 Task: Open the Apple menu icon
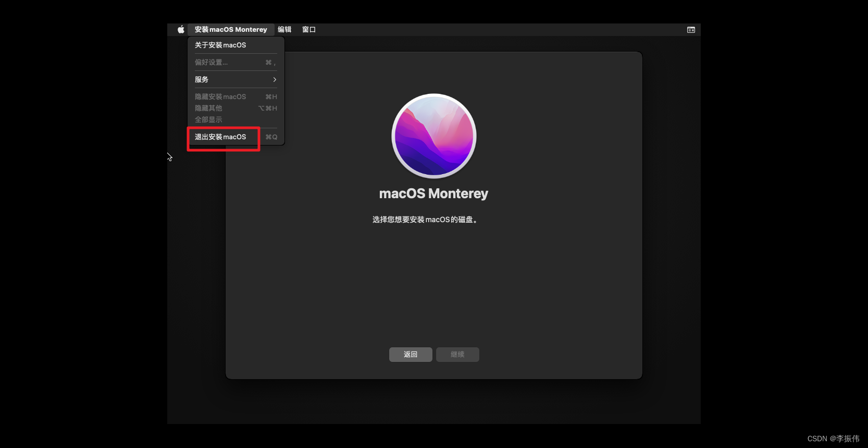(x=181, y=30)
